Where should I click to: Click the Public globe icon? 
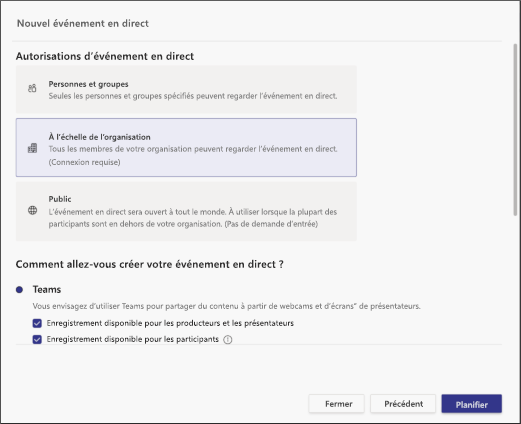tap(32, 210)
